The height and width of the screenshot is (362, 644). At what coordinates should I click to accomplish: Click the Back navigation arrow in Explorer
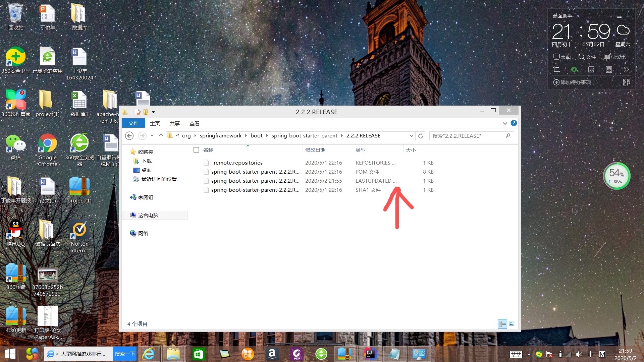click(x=129, y=136)
